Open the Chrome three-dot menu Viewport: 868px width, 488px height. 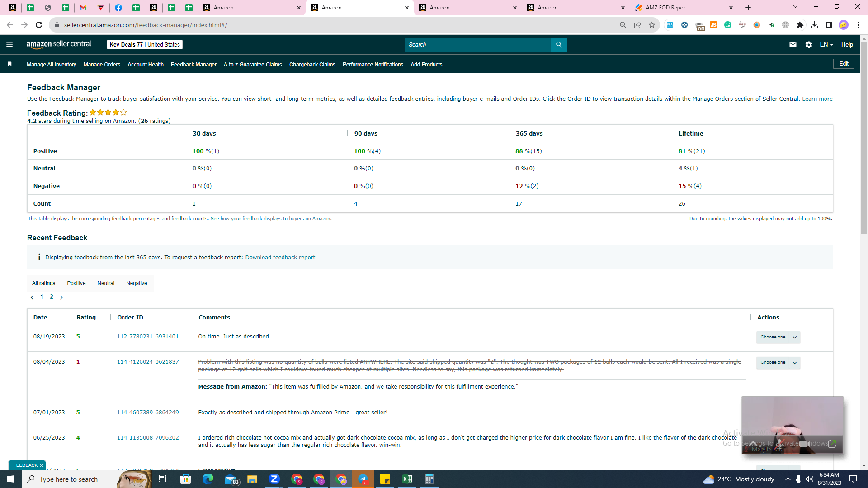(x=858, y=25)
